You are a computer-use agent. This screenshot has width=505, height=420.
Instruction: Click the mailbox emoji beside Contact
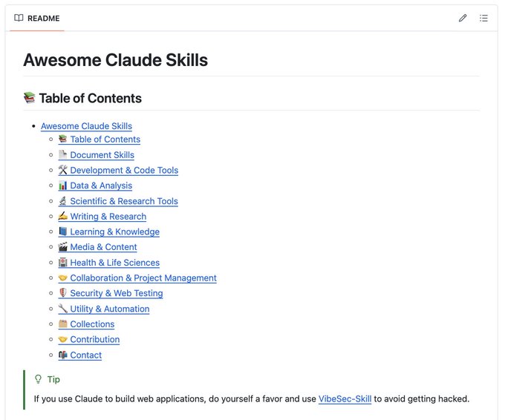click(x=63, y=355)
